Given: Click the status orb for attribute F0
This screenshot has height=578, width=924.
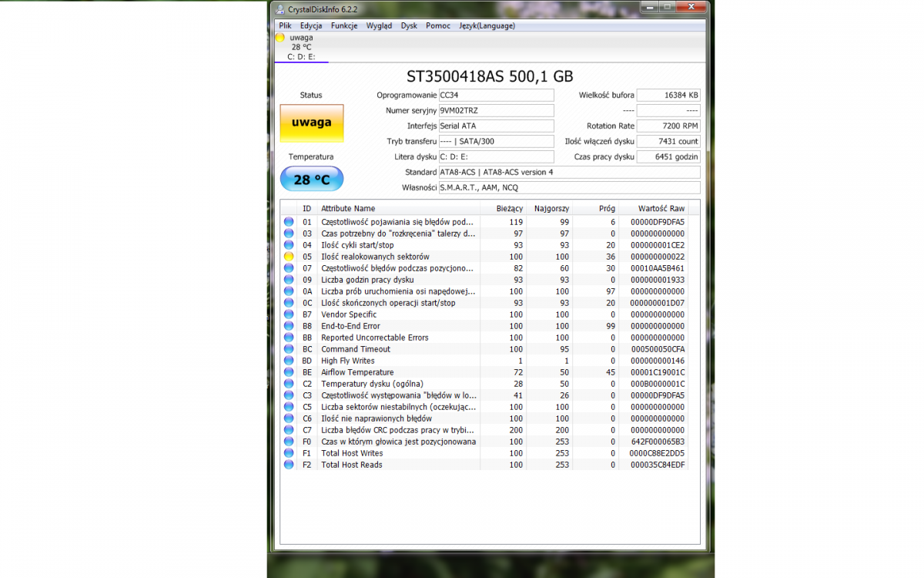Looking at the screenshot, I should pos(289,442).
